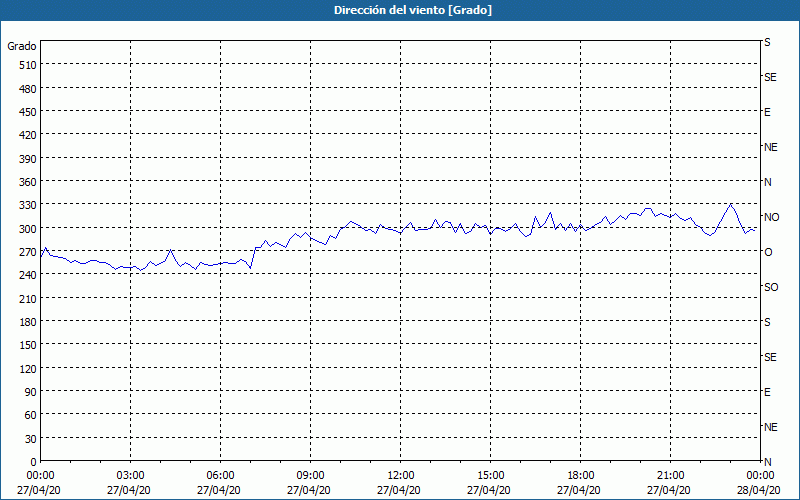Select the 0 y-axis value
Image resolution: width=800 pixels, height=500 pixels.
pos(34,462)
